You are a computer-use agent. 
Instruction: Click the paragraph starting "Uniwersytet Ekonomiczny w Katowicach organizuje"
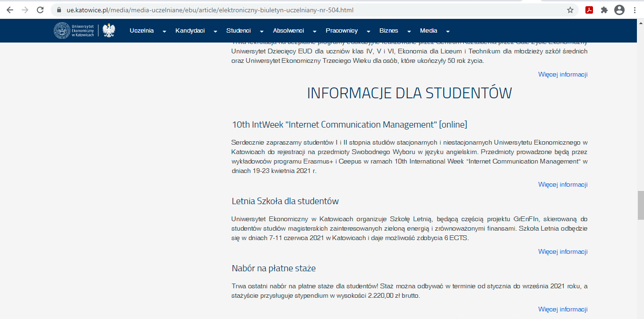click(410, 228)
